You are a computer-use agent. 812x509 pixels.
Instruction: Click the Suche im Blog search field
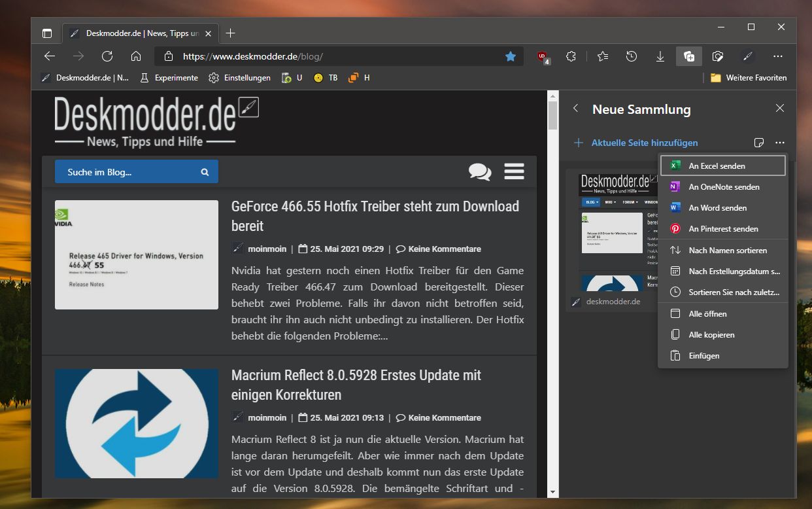click(137, 172)
